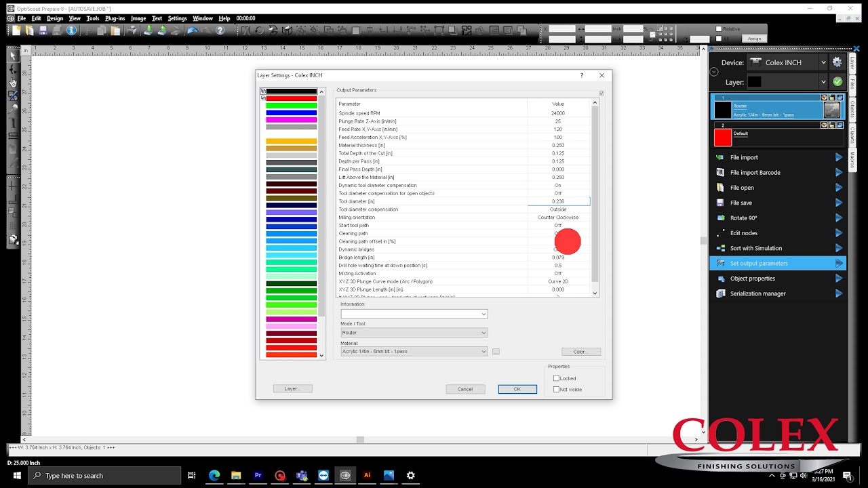This screenshot has width=868, height=488.
Task: Toggle the Output Parameters checkbox
Action: pos(601,93)
